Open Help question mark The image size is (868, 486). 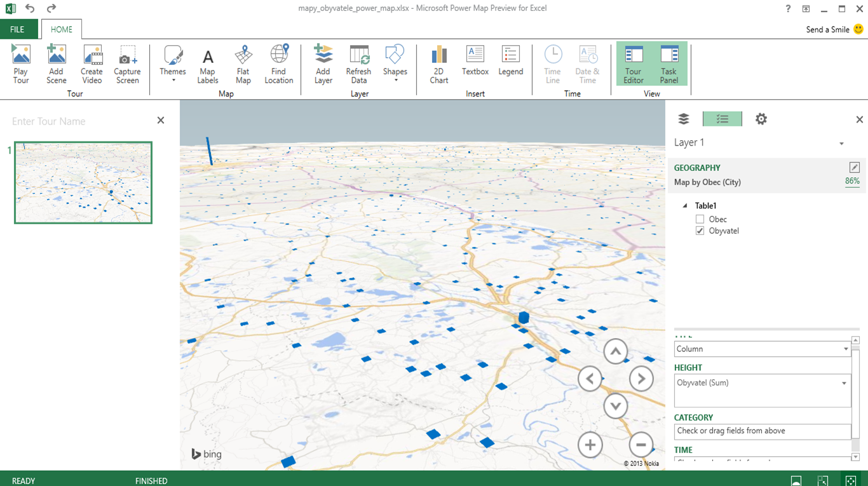pyautogui.click(x=788, y=8)
